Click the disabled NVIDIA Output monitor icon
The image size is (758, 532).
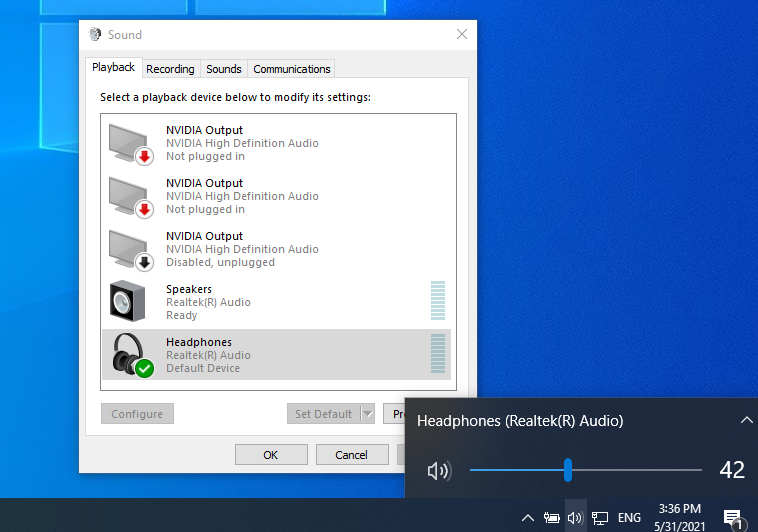[131, 250]
